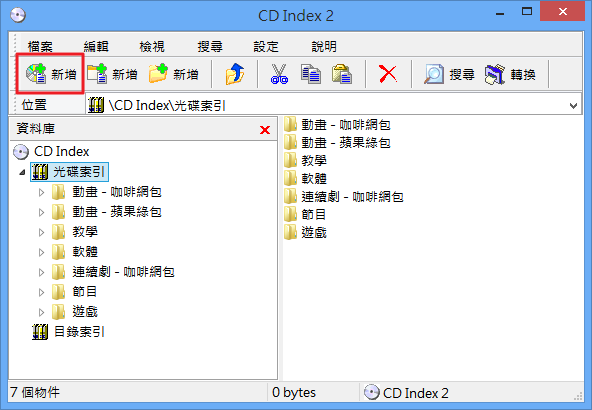Click the 新增 button with folder-and-document icon
Screen dimensions: 592x410
tap(112, 74)
